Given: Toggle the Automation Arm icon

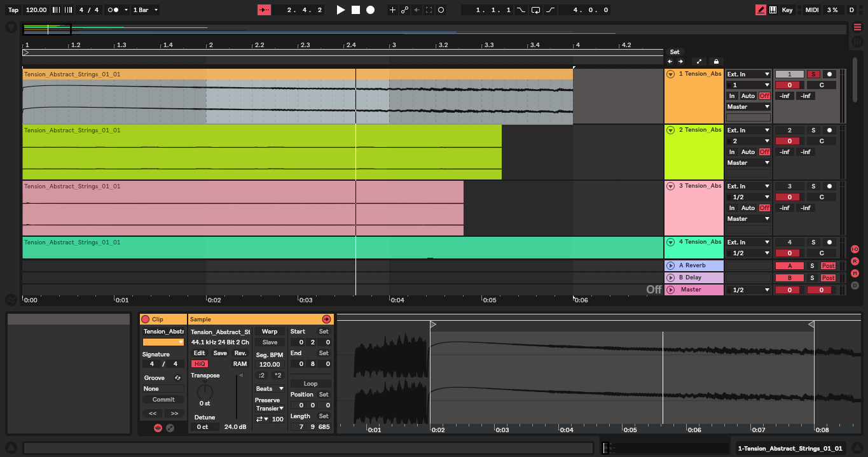Looking at the screenshot, I should click(x=404, y=10).
